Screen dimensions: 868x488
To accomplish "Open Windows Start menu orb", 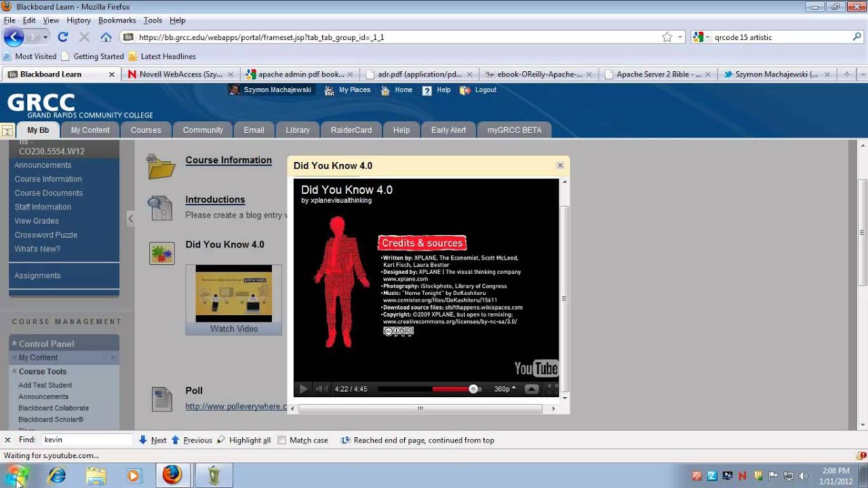I will 16,475.
